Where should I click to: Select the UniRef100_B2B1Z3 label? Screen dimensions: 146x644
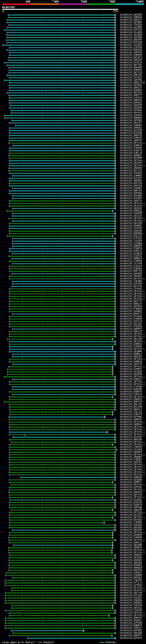click(x=131, y=379)
